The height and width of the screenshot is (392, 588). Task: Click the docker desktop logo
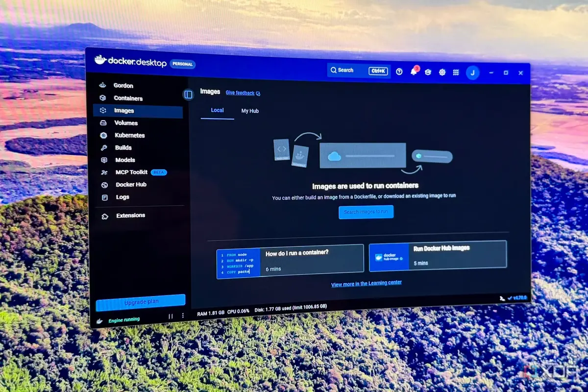130,61
